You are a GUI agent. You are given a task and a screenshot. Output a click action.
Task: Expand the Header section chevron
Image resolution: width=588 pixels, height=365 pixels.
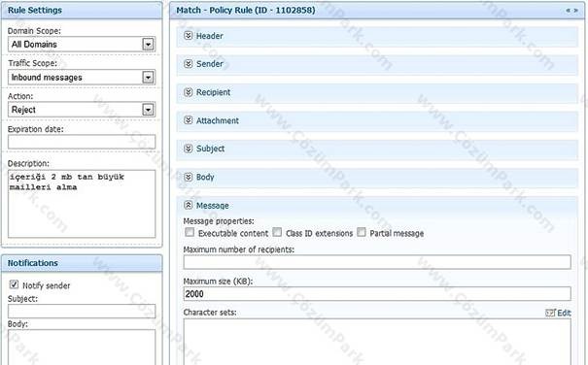tap(189, 36)
